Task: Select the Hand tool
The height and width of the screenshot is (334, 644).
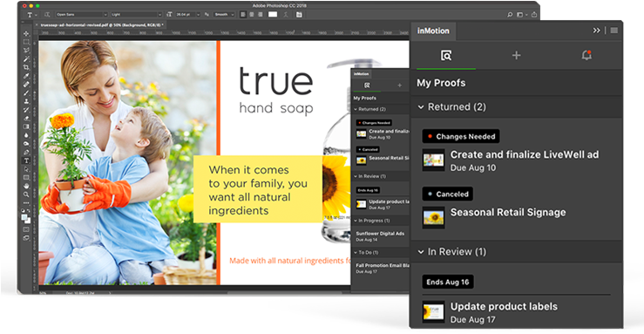Action: click(x=26, y=186)
